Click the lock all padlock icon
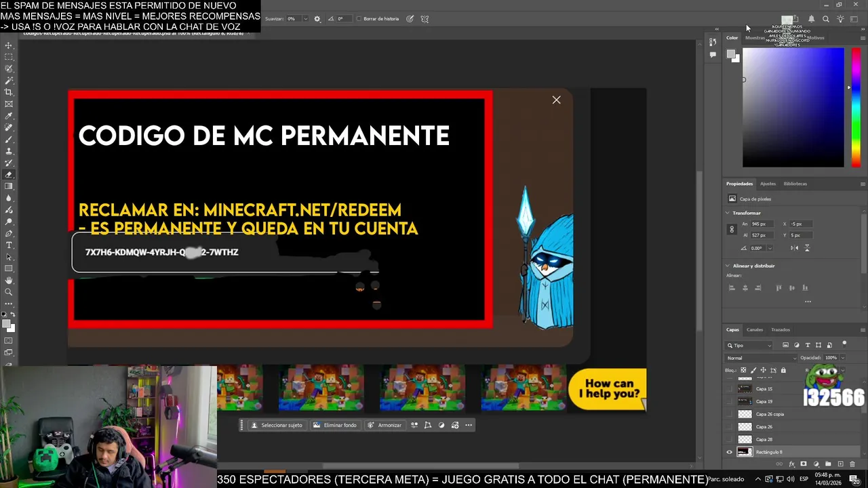This screenshot has height=488, width=868. [783, 370]
